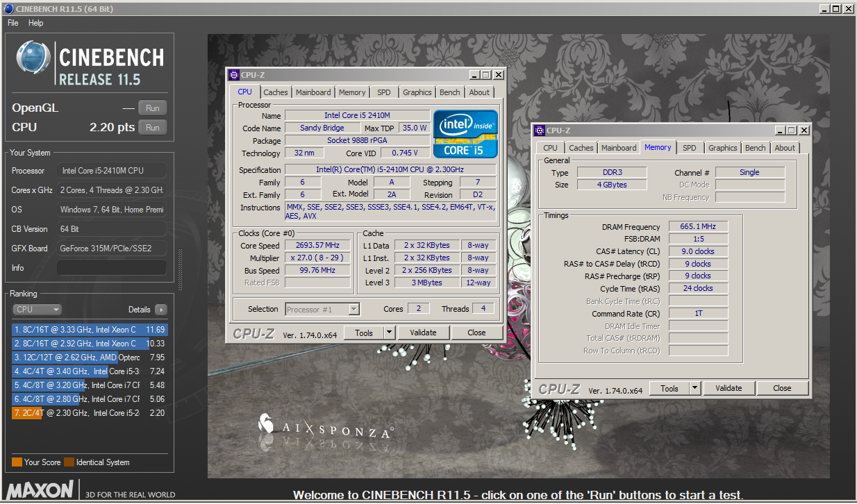The width and height of the screenshot is (857, 504).
Task: Select ranking entry 4C/8T @ 2.80 GHz
Action: pyautogui.click(x=90, y=399)
